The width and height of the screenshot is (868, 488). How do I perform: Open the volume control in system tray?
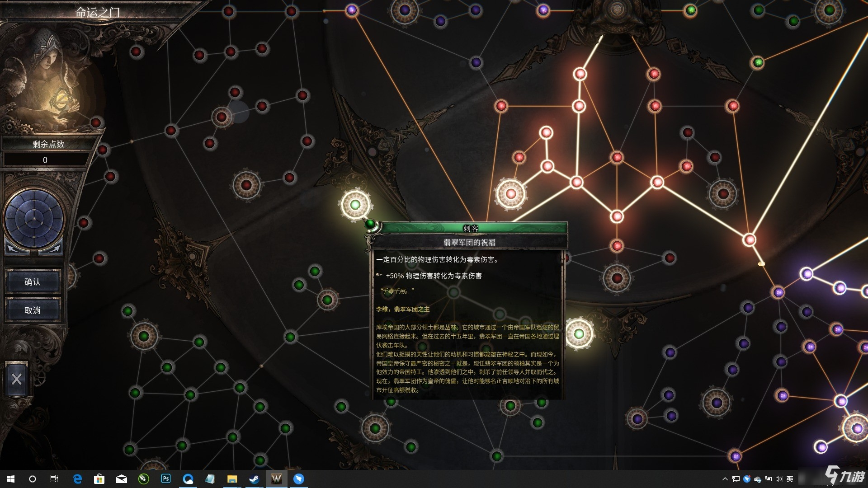point(778,479)
